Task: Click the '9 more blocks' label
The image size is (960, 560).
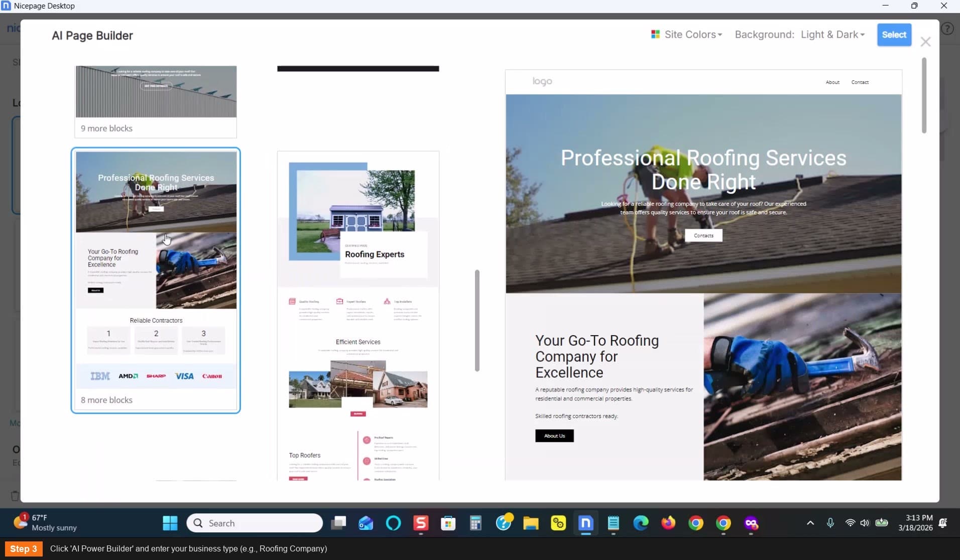Action: pos(106,128)
